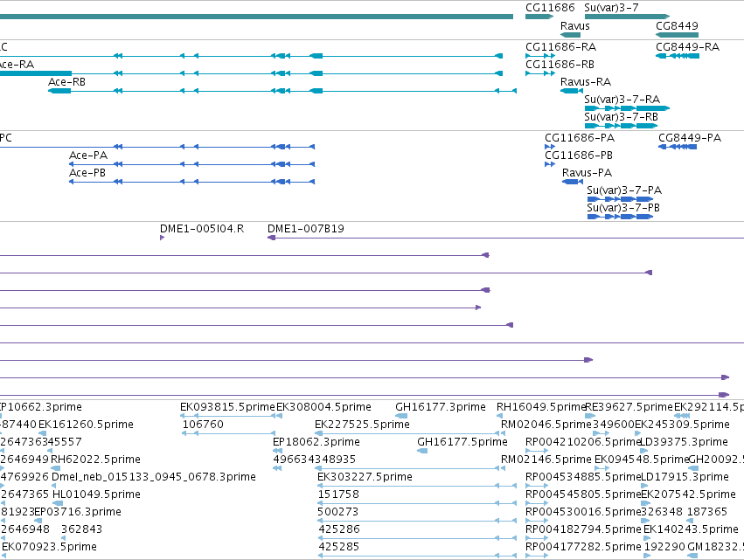Click the CG11686-PB protein label
Image resolution: width=744 pixels, height=560 pixels.
[579, 155]
